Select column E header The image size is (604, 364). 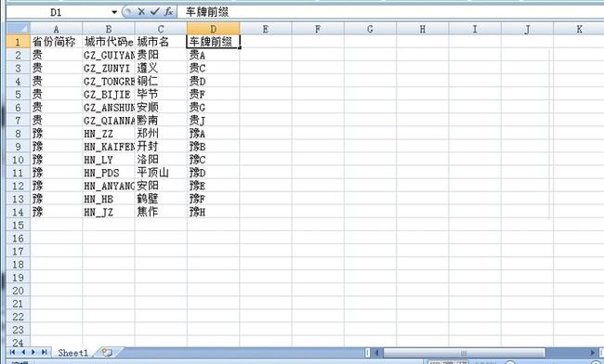[x=266, y=29]
